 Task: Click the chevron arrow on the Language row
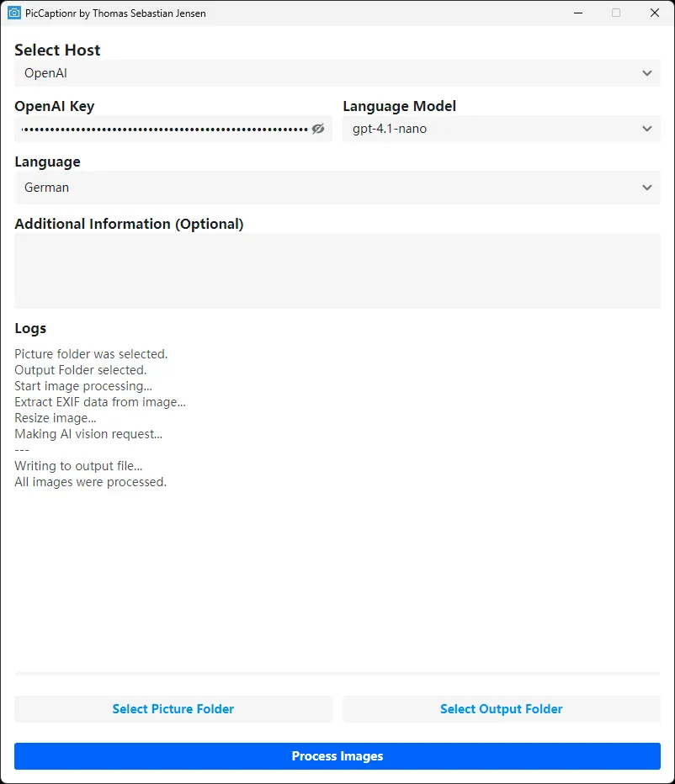click(x=646, y=188)
